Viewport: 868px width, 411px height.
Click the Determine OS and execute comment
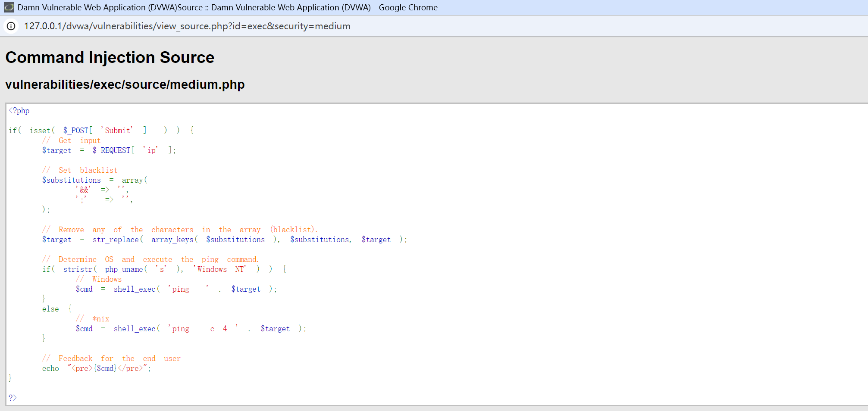(150, 259)
